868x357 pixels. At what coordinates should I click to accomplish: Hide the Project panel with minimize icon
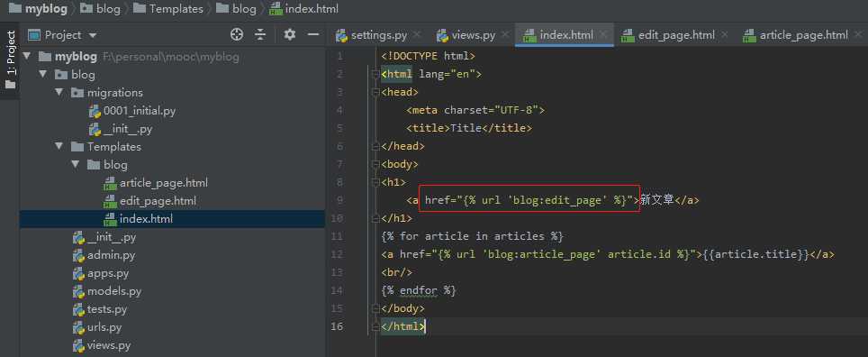pyautogui.click(x=313, y=34)
